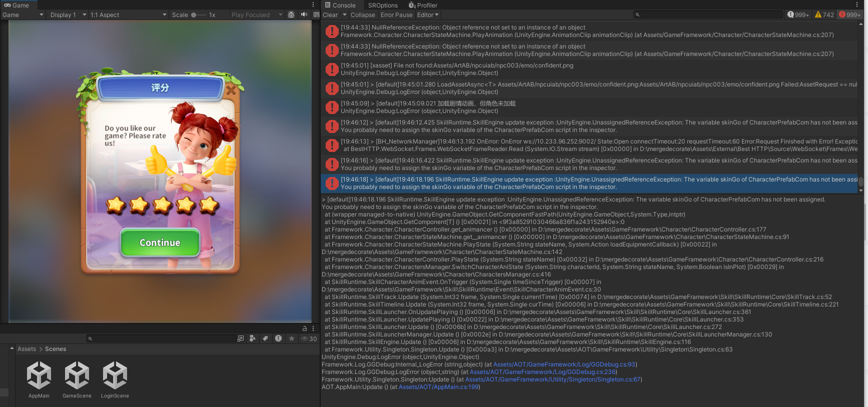868x407 pixels.
Task: Toggle error messages filter in Console
Action: (849, 15)
